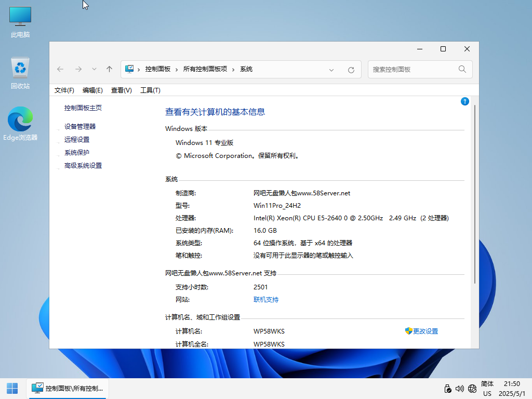Screen dimensions: 532x399
Task: Open the network globe tray icon
Action: coord(472,389)
